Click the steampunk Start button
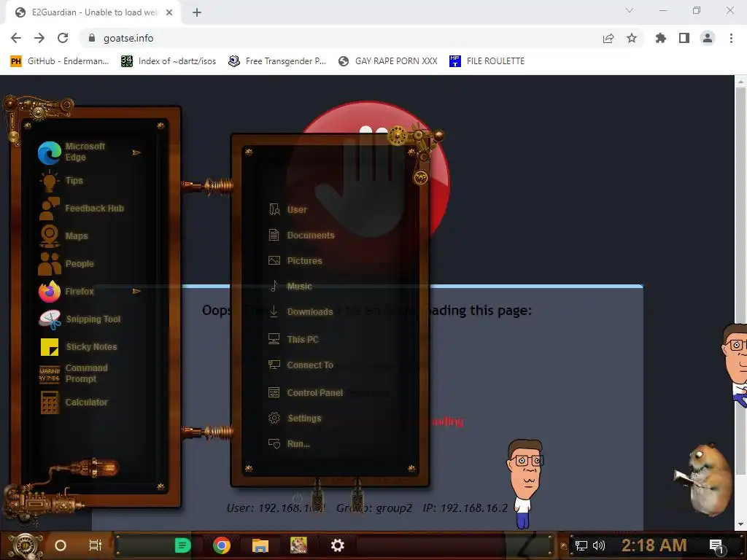747x560 pixels. point(25,545)
